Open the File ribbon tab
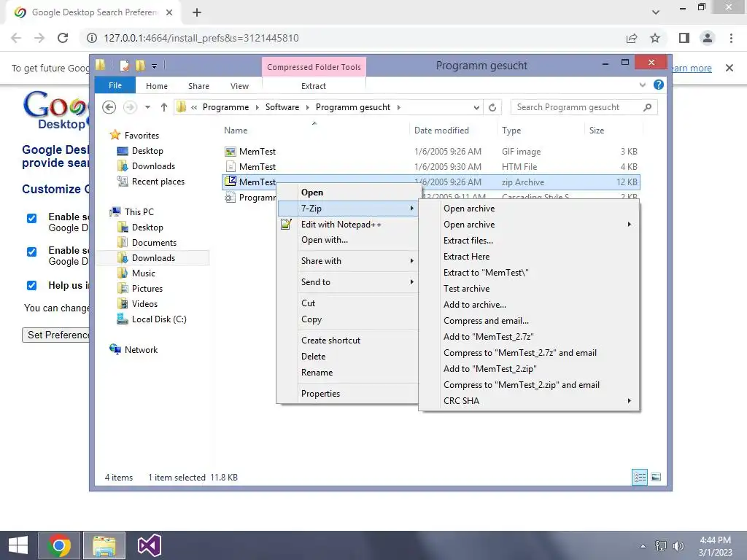The image size is (747, 560). point(115,85)
